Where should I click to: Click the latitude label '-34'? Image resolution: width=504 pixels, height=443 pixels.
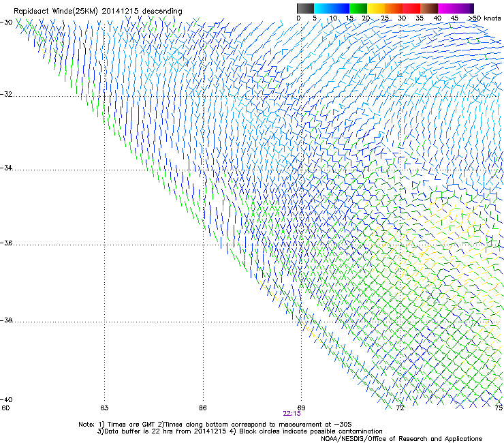tap(6, 168)
